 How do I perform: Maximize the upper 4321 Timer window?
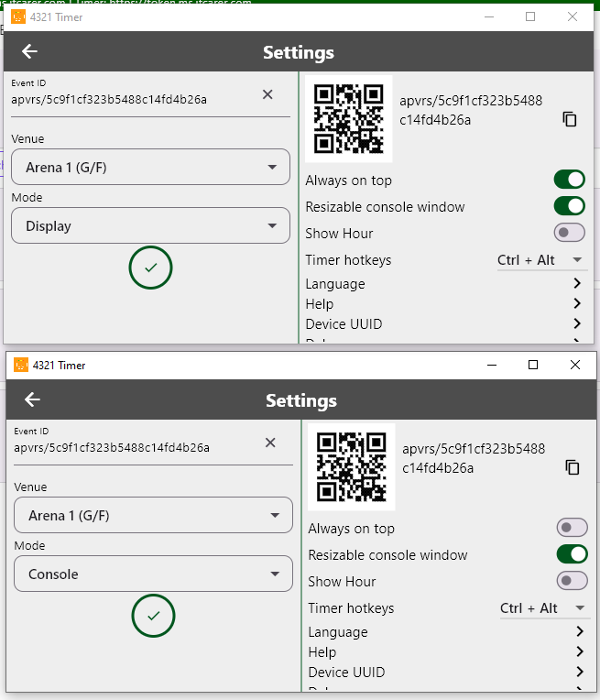pyautogui.click(x=529, y=17)
